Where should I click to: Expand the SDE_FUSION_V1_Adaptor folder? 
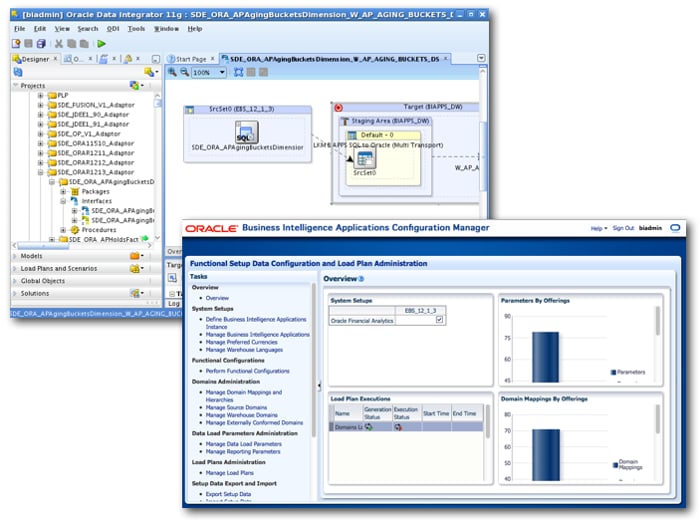pyautogui.click(x=41, y=105)
